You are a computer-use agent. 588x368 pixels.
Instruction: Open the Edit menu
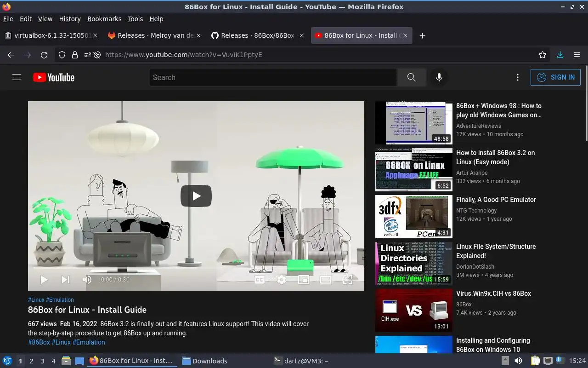pos(26,19)
